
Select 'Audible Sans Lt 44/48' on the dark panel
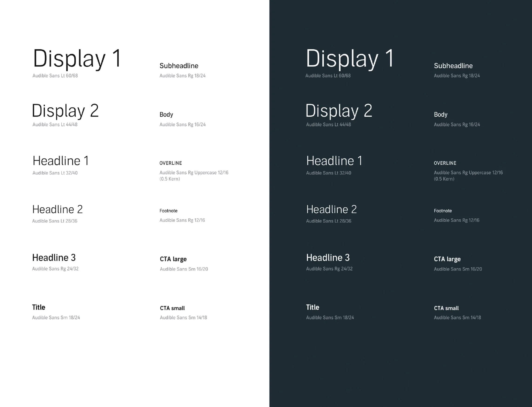pyautogui.click(x=329, y=124)
